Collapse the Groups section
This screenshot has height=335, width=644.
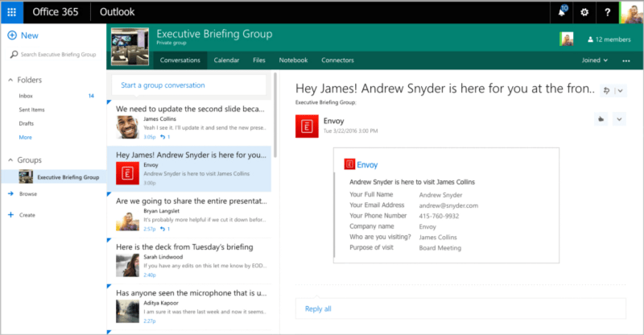point(10,160)
